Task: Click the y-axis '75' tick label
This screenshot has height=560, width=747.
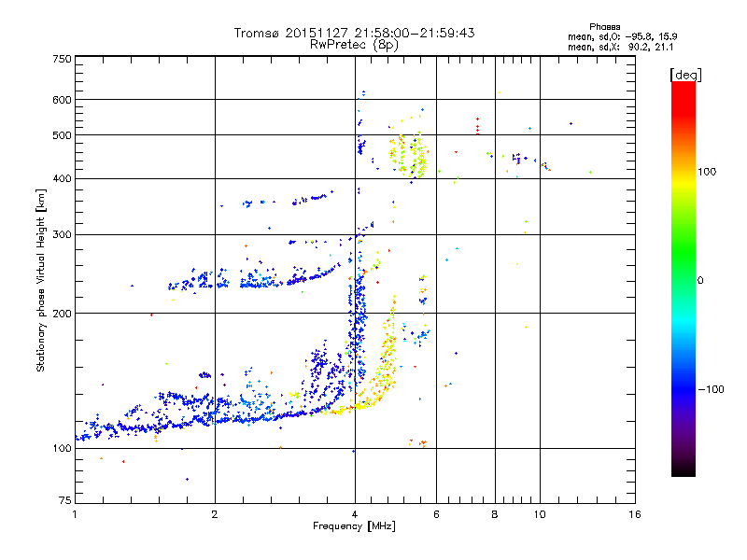Action: click(x=65, y=500)
